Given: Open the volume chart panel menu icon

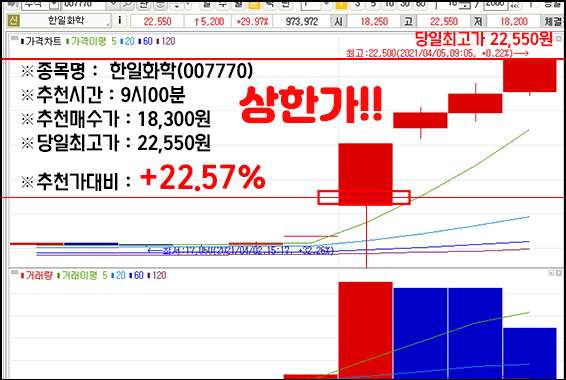Looking at the screenshot, I should 14,272.
